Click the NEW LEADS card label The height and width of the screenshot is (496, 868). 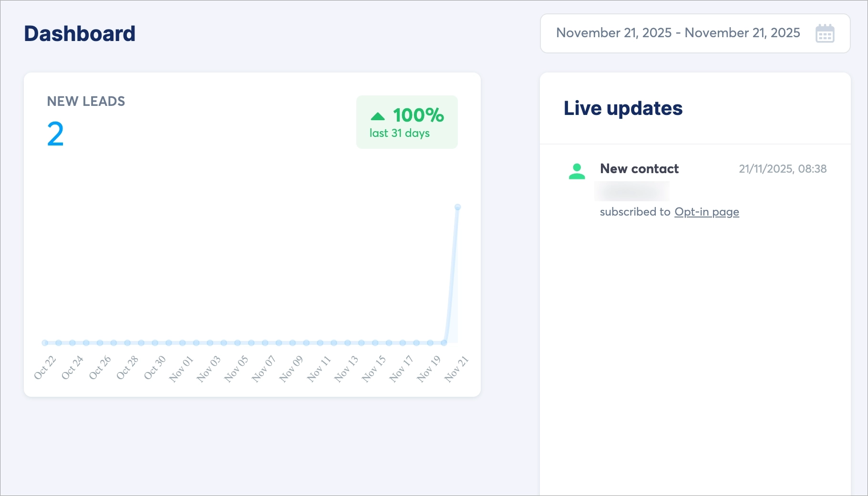point(86,101)
